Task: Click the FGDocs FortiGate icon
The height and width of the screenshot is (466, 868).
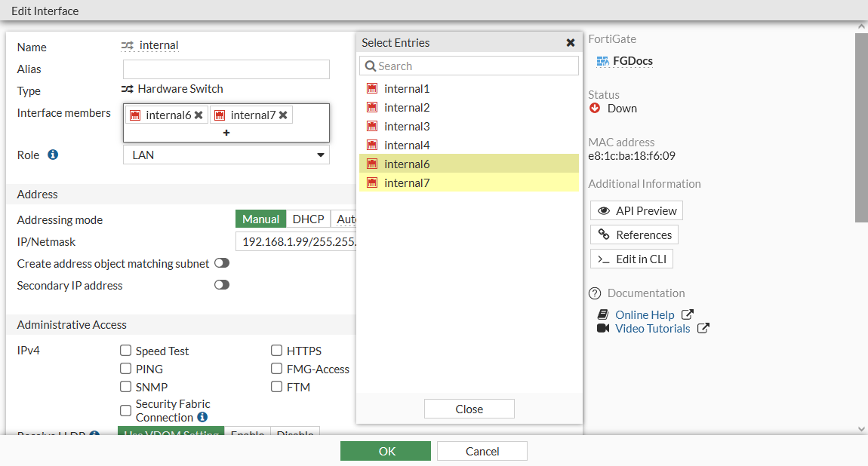Action: coord(602,60)
